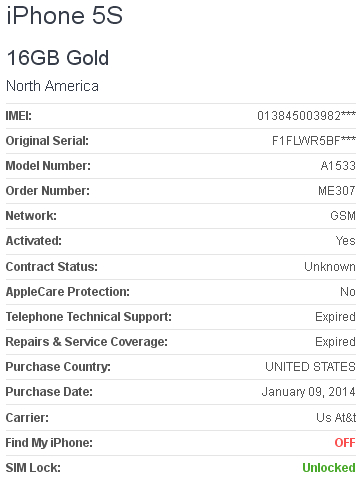Click the order number ME307
The image size is (363, 479).
pyautogui.click(x=337, y=191)
